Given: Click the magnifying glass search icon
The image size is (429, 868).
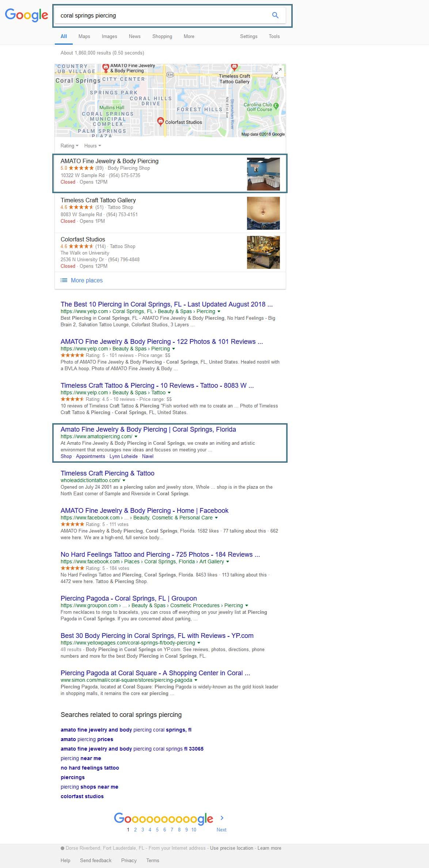Looking at the screenshot, I should click(275, 15).
